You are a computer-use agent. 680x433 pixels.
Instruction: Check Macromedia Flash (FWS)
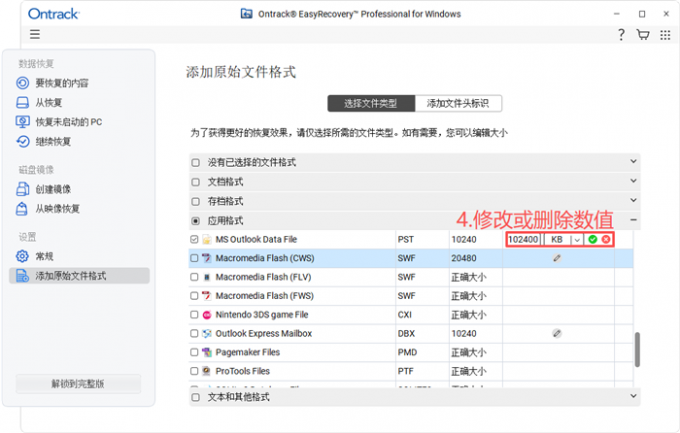194,295
